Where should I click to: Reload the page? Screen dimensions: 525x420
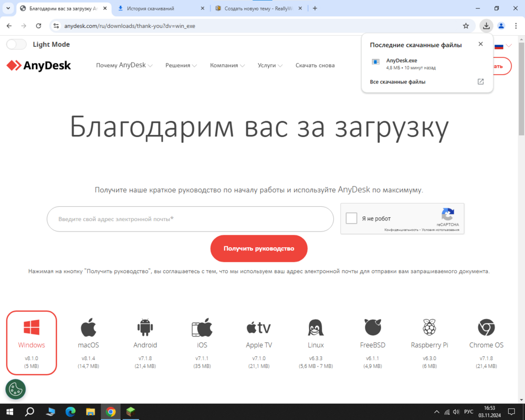pos(38,26)
